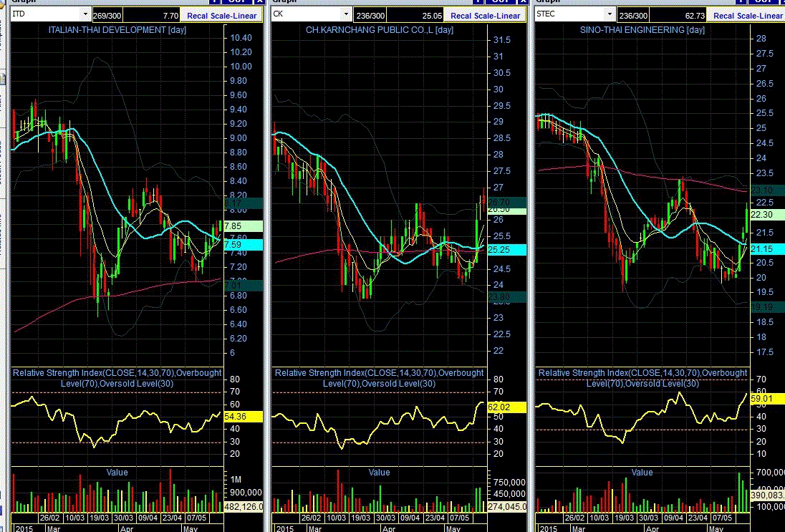Image resolution: width=785 pixels, height=532 pixels.
Task: Click the May month label on CK chart
Action: tap(453, 528)
